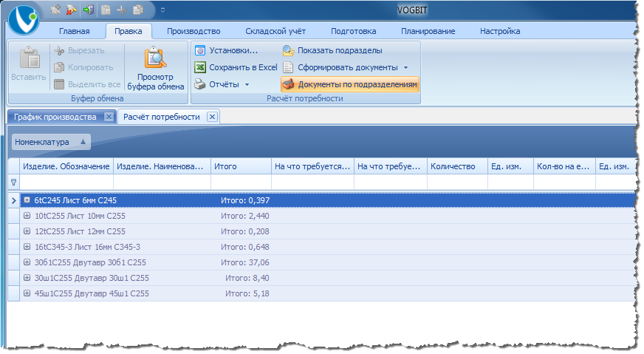This screenshot has height=354, width=644.
Task: Expand the Сформировать документы dropdown arrow
Action: tap(405, 68)
